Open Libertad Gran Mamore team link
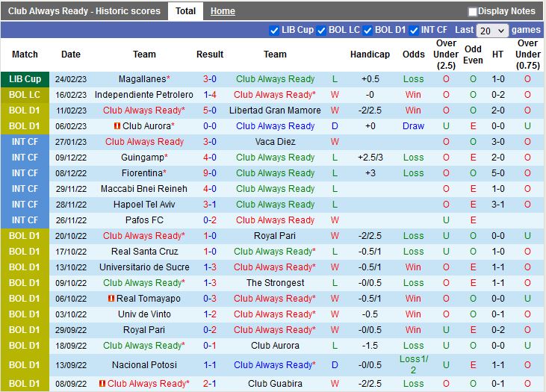546x392 pixels. [x=275, y=111]
